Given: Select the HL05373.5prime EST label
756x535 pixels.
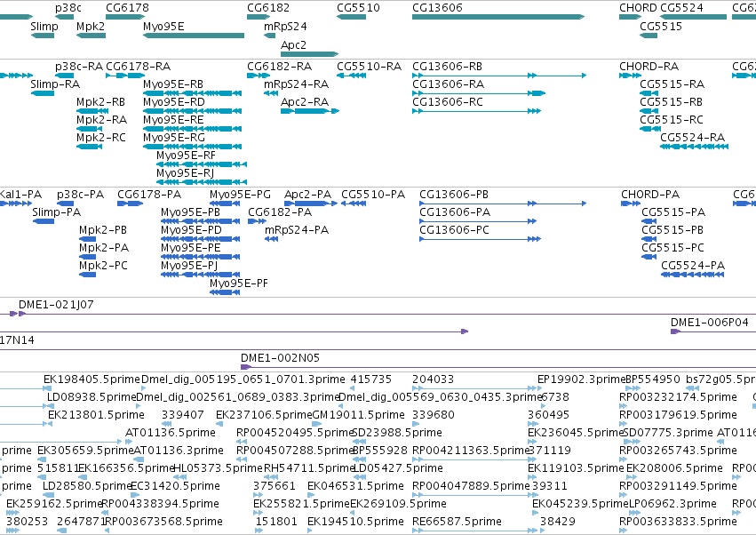Looking at the screenshot, I should (218, 468).
